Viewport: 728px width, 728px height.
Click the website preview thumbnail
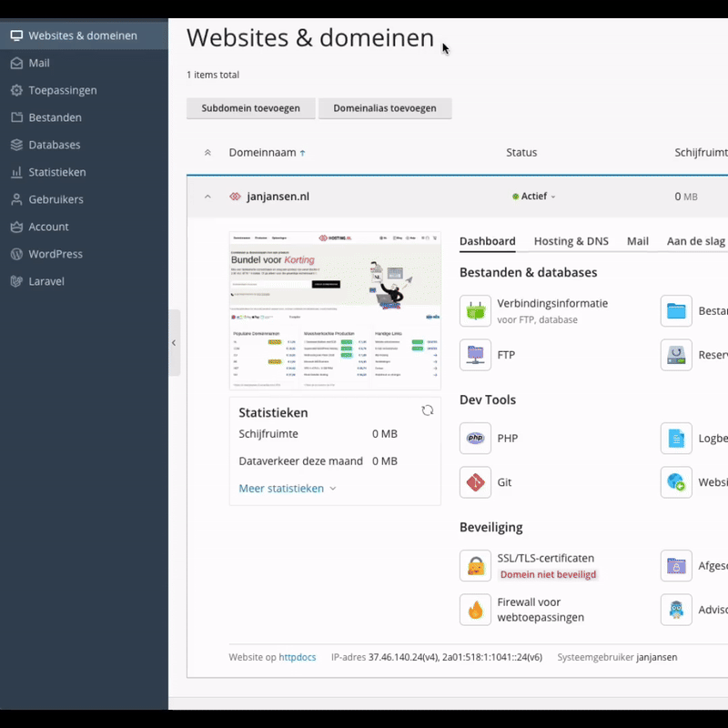[x=335, y=311]
